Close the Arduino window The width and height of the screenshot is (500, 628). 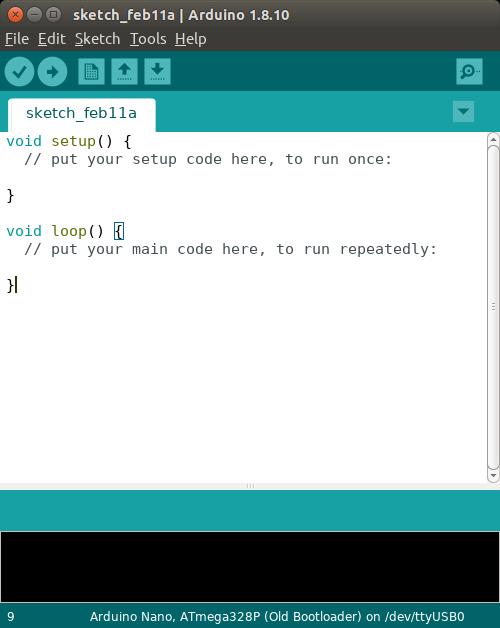tap(15, 15)
